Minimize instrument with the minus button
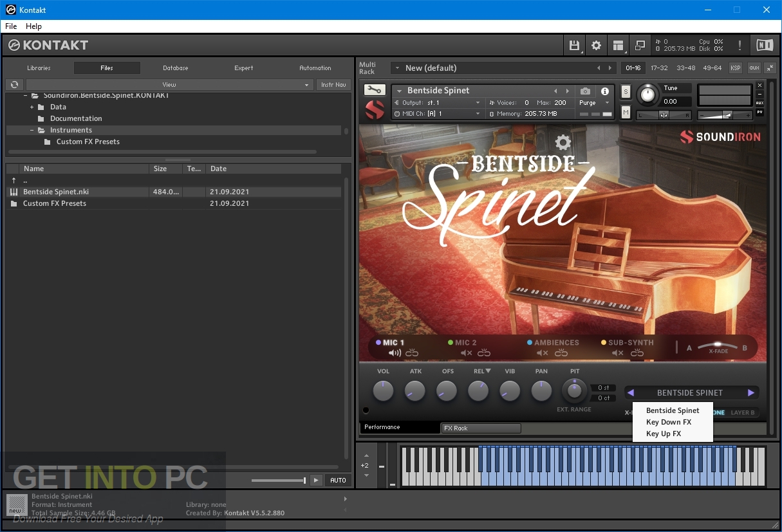This screenshot has height=532, width=782. 759,95
